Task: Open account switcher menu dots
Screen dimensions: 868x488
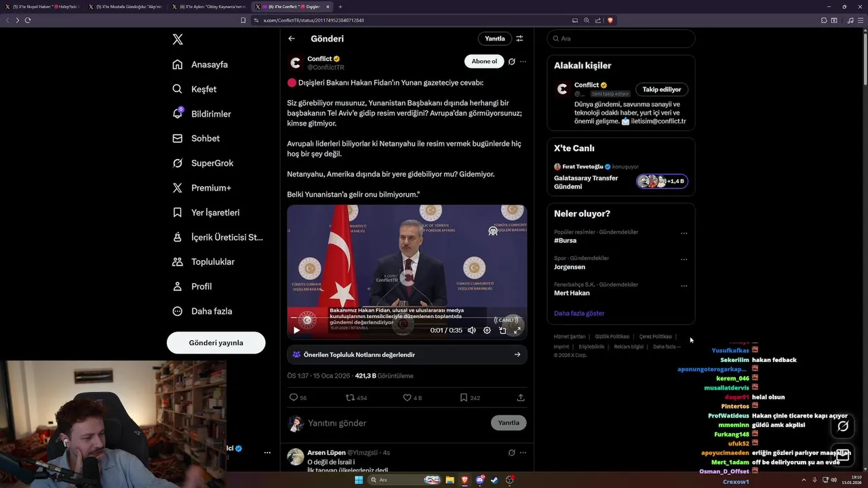Action: (267, 452)
